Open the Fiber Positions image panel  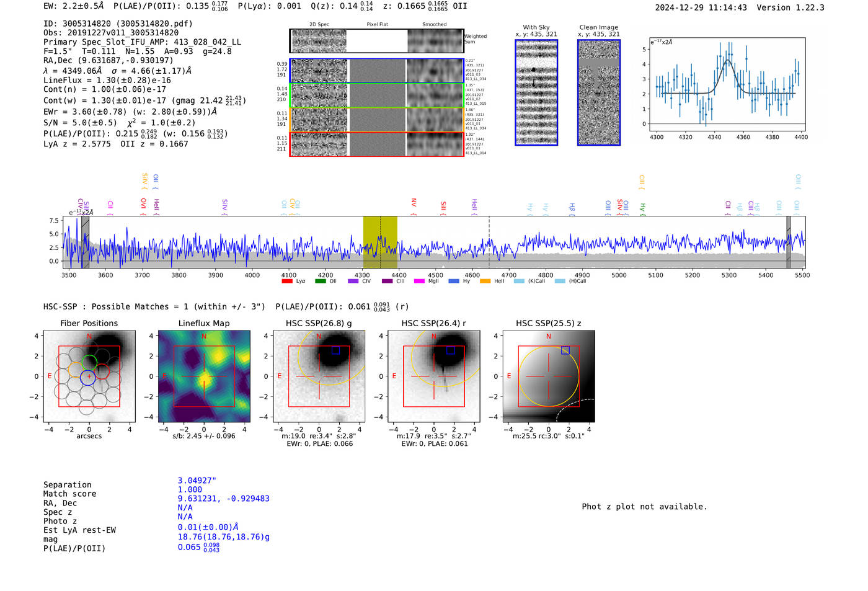[x=89, y=376]
